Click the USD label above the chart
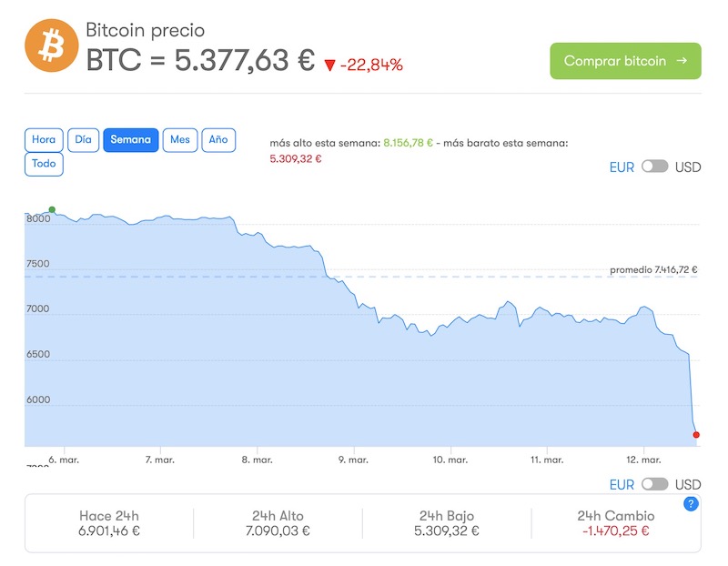 coord(688,167)
